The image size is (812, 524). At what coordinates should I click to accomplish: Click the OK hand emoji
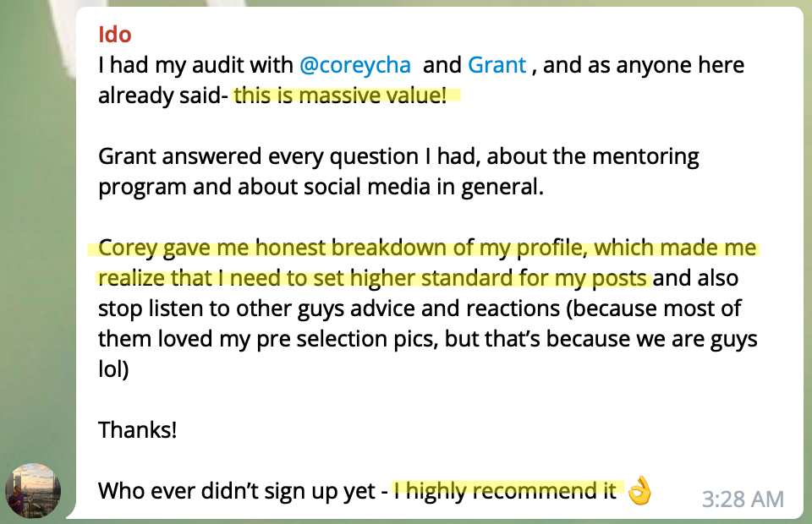[639, 490]
